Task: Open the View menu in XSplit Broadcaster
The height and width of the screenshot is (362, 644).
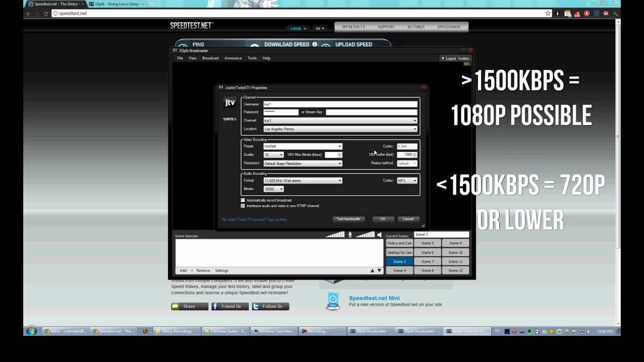Action: click(193, 58)
